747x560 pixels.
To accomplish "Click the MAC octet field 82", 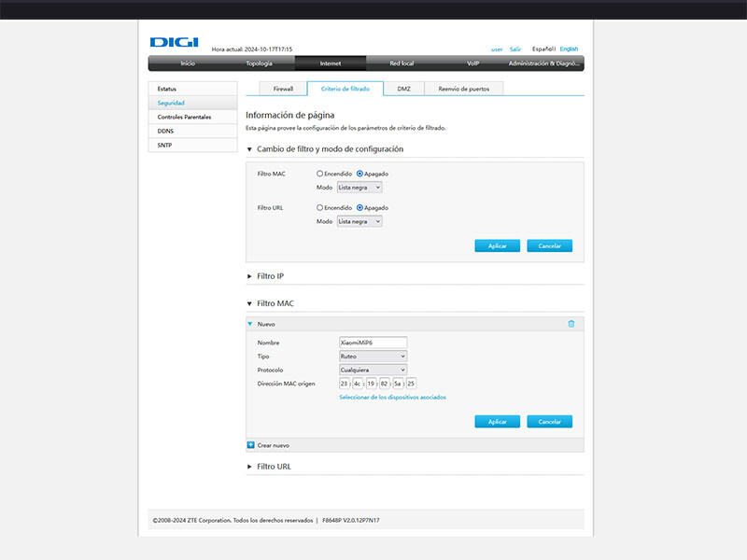I will click(384, 384).
